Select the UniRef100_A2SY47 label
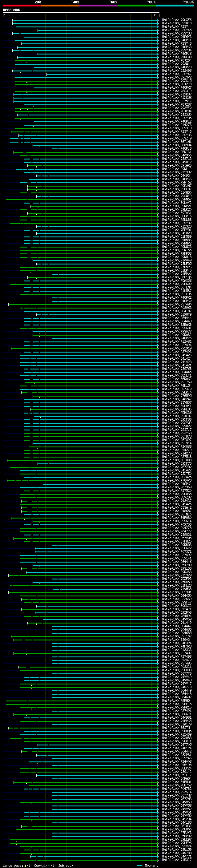The height and width of the screenshot is (868, 197). [x=177, y=74]
